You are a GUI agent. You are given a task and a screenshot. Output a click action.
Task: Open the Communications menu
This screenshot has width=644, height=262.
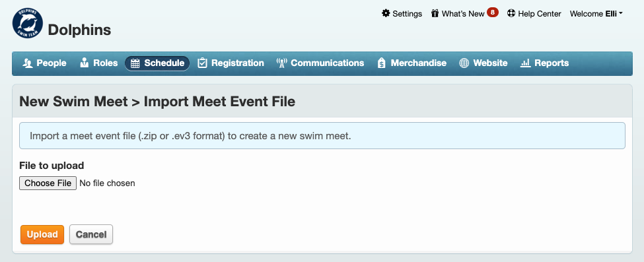point(320,63)
